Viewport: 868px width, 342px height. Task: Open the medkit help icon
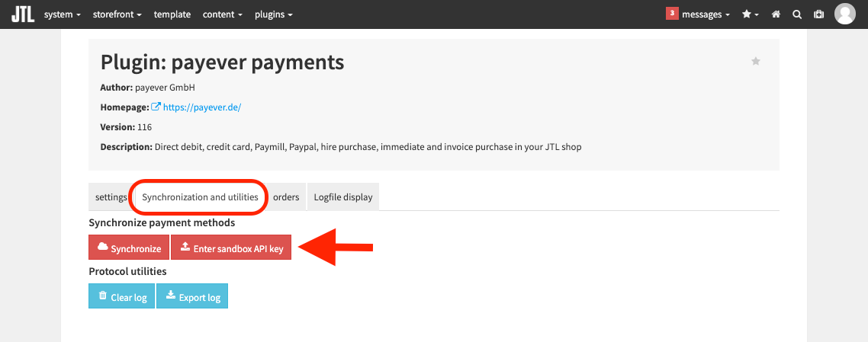tap(818, 14)
